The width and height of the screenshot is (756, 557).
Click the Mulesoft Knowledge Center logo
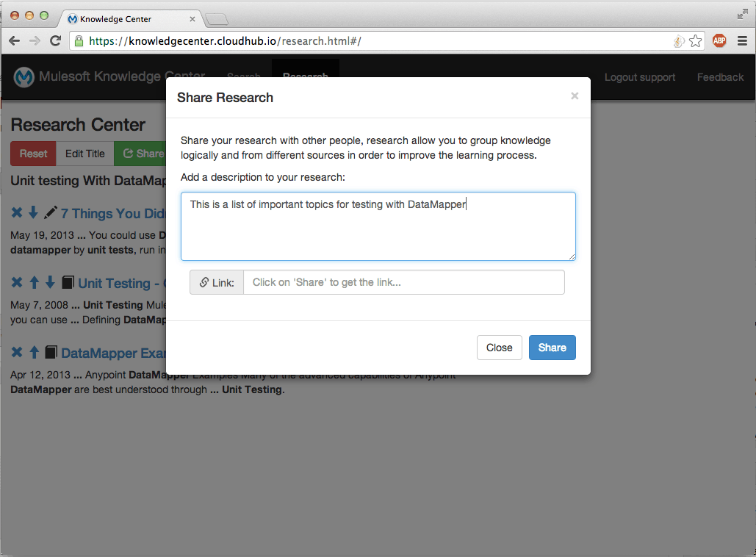pyautogui.click(x=24, y=76)
